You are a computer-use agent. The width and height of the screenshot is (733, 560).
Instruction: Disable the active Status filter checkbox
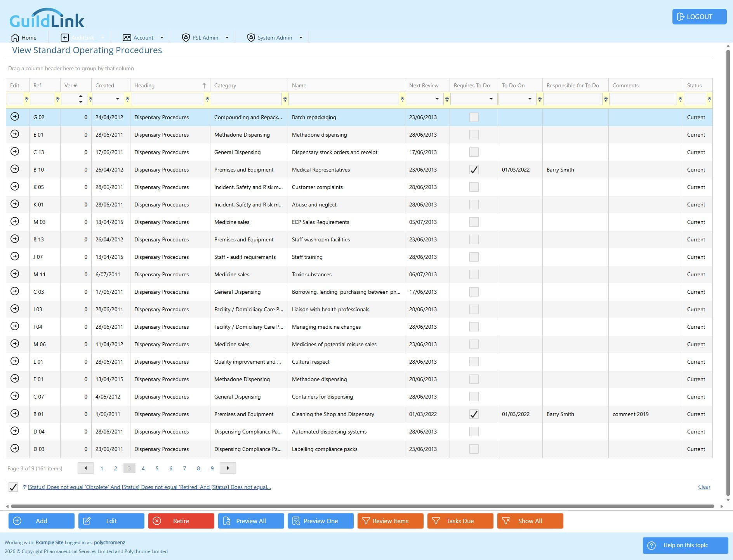pyautogui.click(x=13, y=487)
